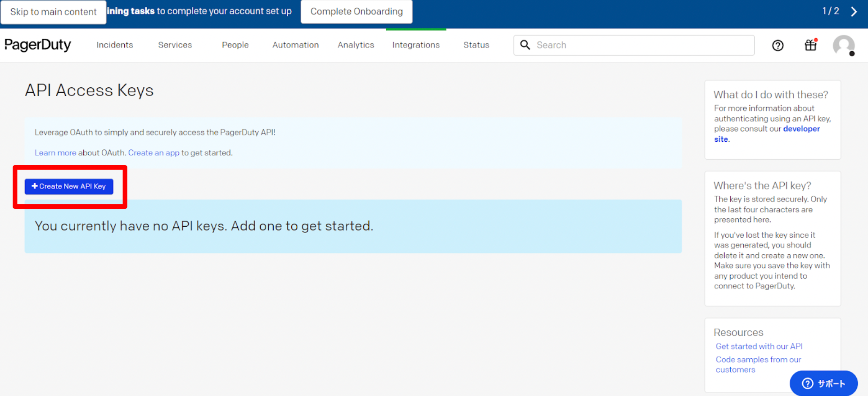Follow the Learn more OAuth link
The image size is (868, 396).
(x=55, y=153)
